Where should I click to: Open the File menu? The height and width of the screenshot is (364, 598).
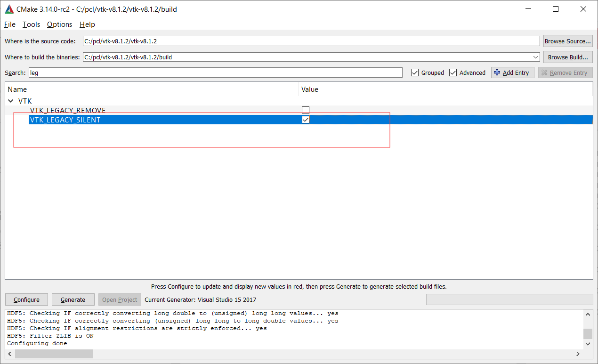pyautogui.click(x=9, y=24)
